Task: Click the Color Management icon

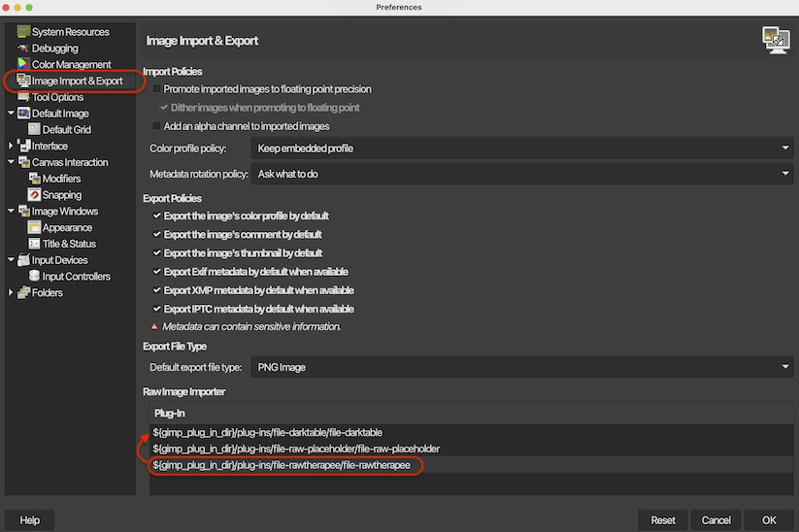Action: [24, 65]
